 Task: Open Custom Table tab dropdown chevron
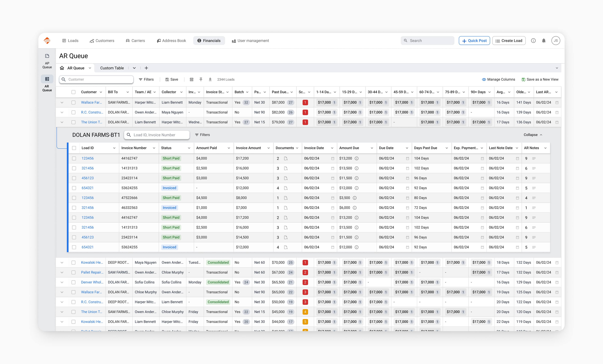pyautogui.click(x=134, y=68)
